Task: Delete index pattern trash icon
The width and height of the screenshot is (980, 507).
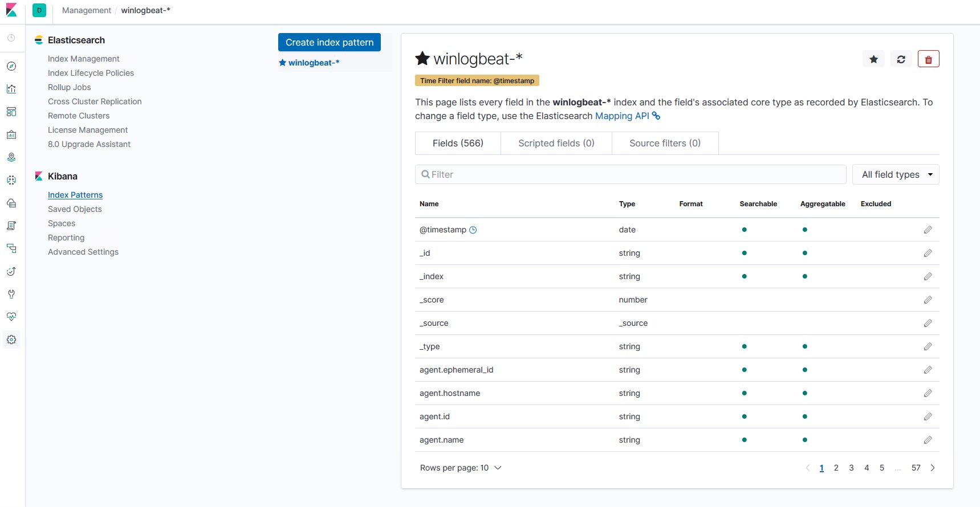Action: click(928, 59)
